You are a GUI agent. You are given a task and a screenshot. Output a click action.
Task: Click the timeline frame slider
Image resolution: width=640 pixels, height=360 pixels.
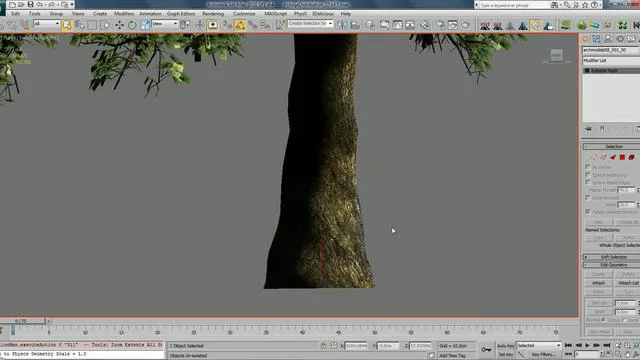pos(22,321)
